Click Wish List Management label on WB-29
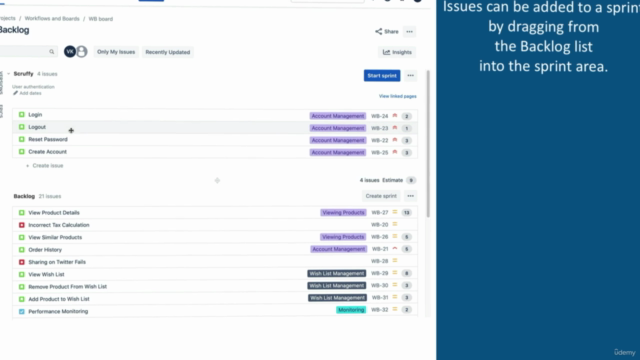640x360 pixels. click(337, 273)
